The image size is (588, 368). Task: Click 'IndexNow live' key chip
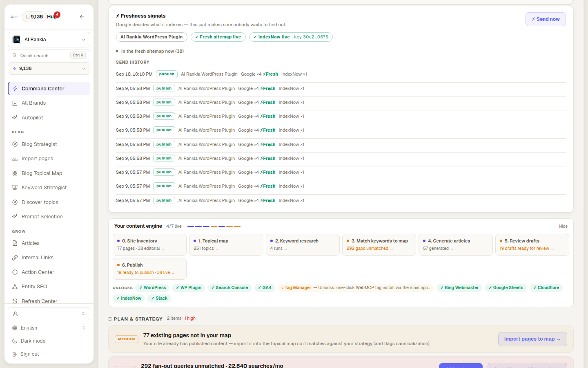pos(291,37)
